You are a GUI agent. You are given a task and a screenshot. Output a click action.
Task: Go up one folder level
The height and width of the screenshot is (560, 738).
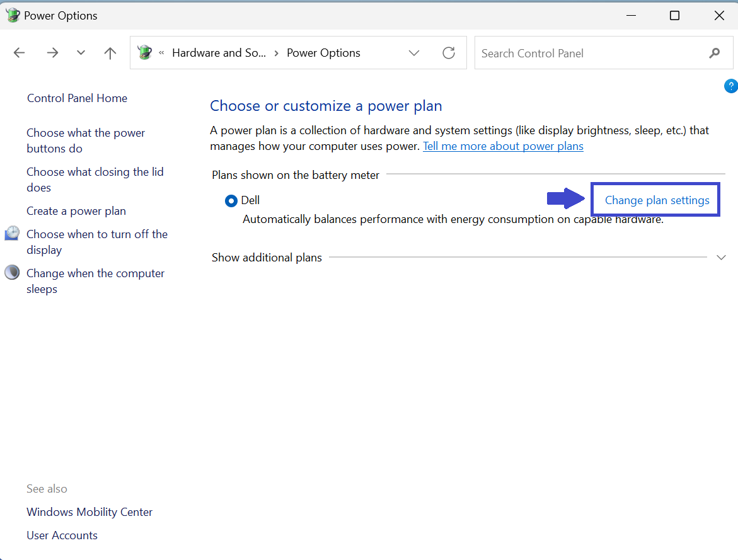point(110,53)
